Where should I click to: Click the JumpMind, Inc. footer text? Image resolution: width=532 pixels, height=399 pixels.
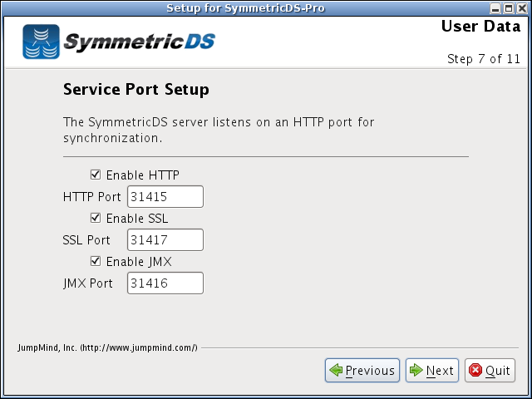tap(107, 347)
